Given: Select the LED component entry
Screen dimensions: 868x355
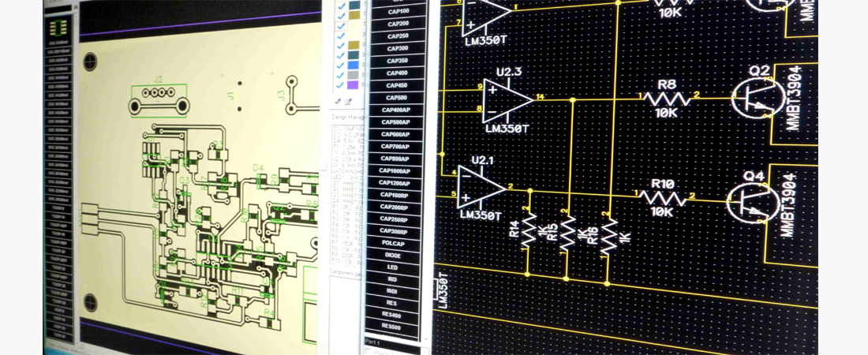Looking at the screenshot, I should point(392,267).
